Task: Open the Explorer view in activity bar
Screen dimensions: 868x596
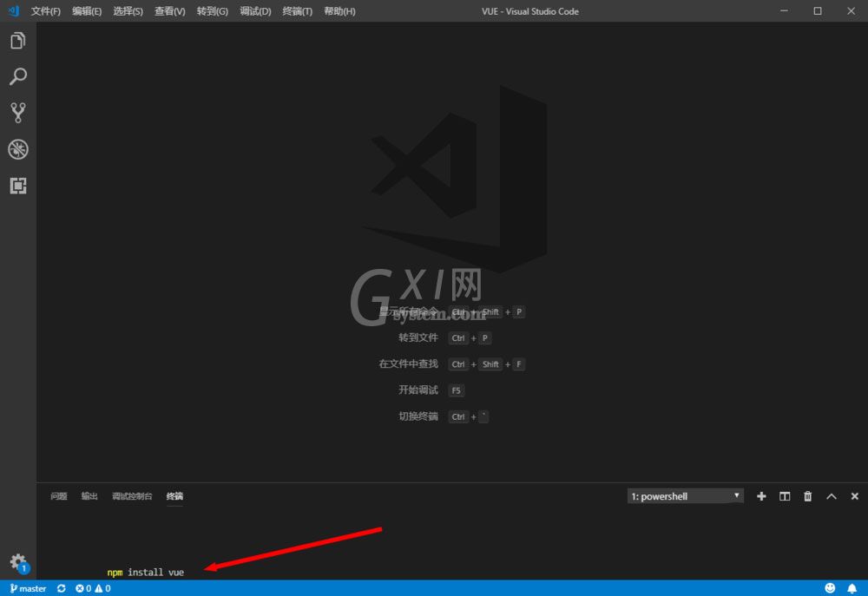Action: click(x=17, y=41)
